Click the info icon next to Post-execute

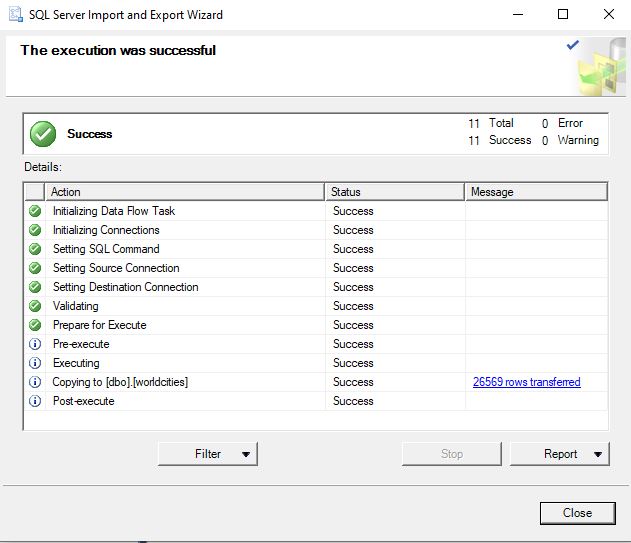point(35,401)
